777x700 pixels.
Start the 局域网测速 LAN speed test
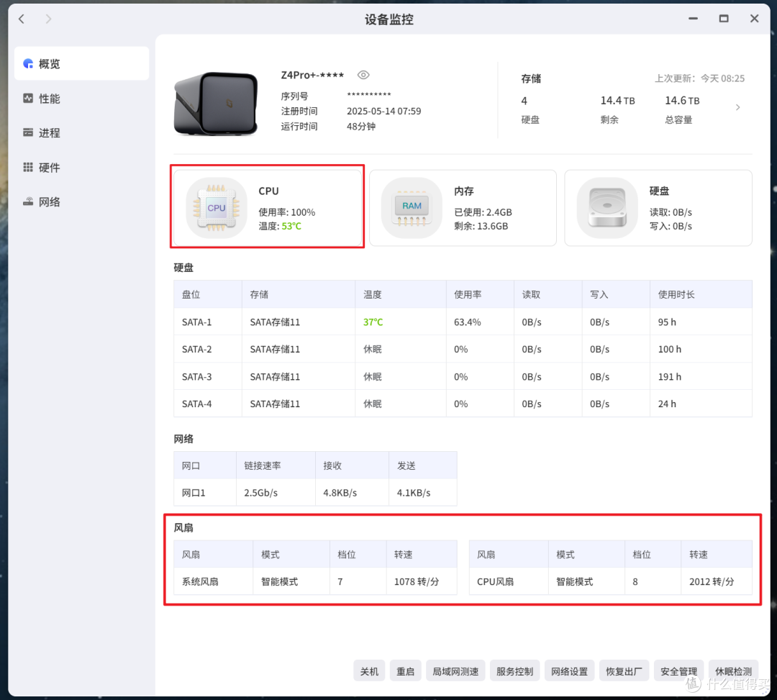coord(455,671)
